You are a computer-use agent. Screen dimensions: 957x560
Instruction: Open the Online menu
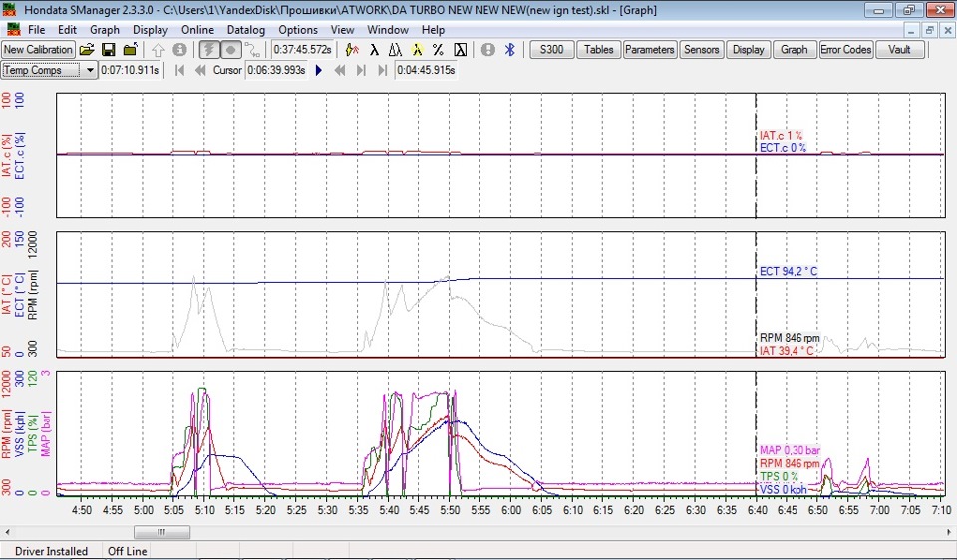pos(197,29)
